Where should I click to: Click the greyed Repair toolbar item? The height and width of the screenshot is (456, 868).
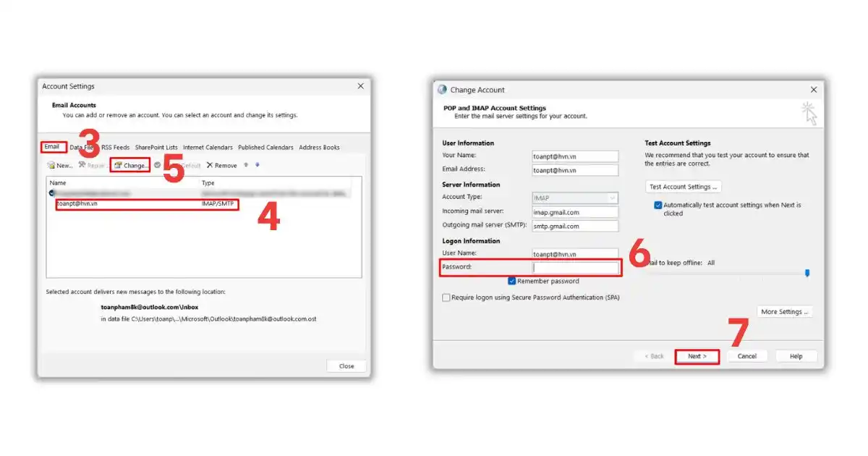pyautogui.click(x=92, y=166)
